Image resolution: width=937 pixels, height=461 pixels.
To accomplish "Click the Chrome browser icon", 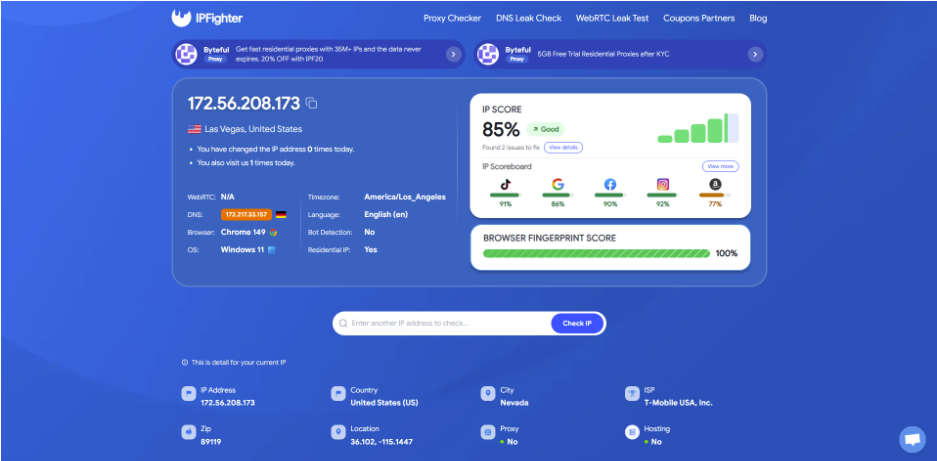I will click(x=273, y=232).
